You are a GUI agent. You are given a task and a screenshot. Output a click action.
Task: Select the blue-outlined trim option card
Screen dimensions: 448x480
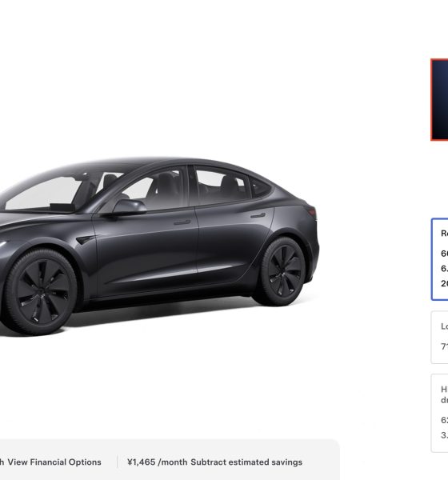coord(440,259)
